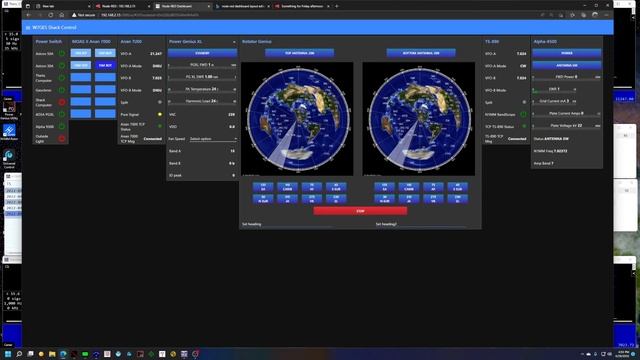This screenshot has height=360, width=640.
Task: Open Windows taskbar search
Action: [19, 354]
